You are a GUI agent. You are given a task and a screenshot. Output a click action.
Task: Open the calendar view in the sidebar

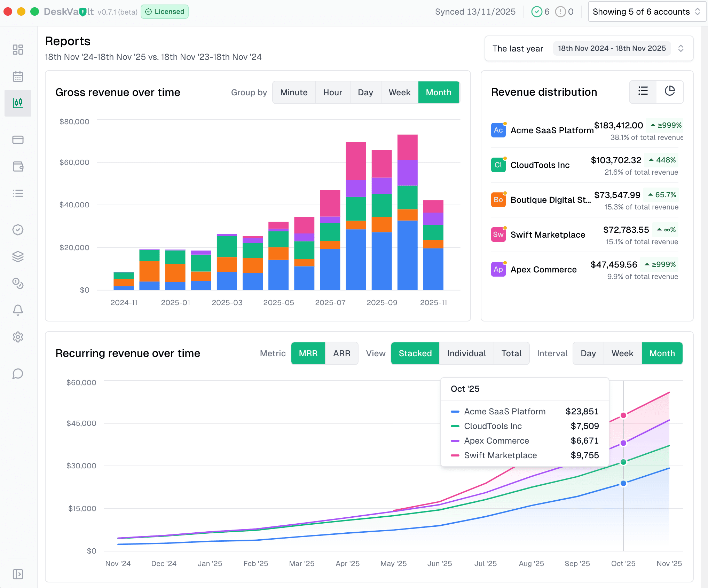[x=18, y=76]
